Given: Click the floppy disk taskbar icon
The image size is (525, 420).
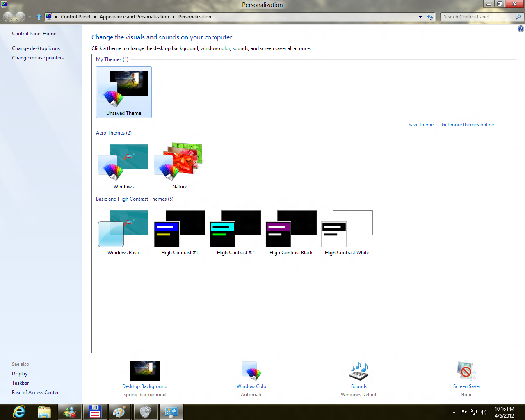Looking at the screenshot, I should click(95, 411).
